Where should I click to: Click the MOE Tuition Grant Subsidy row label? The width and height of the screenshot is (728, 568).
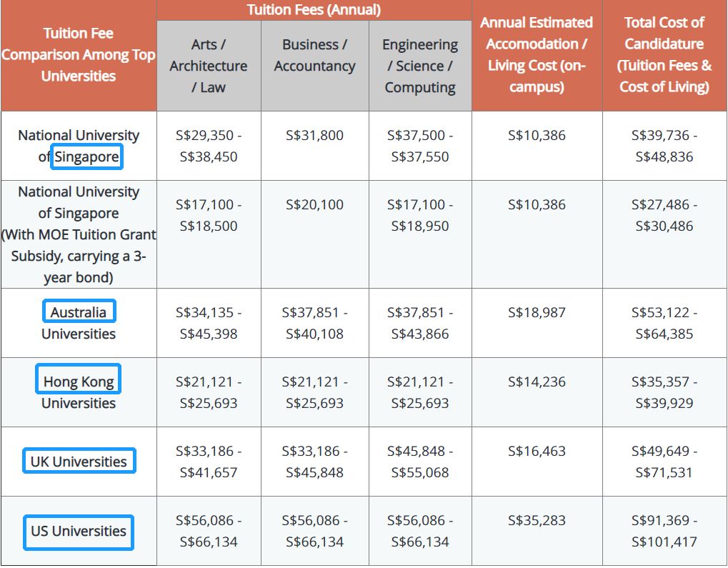[x=79, y=234]
